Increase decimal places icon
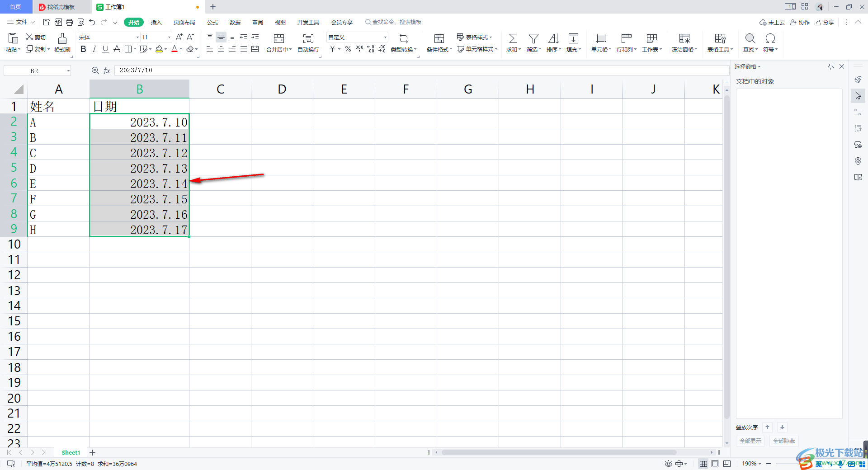 [371, 49]
